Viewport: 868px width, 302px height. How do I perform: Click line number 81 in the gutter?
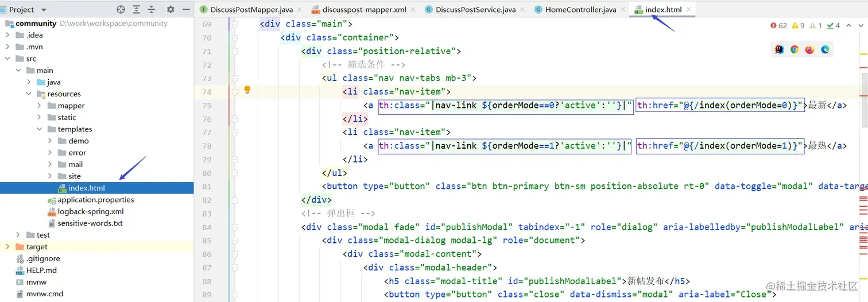(207, 187)
